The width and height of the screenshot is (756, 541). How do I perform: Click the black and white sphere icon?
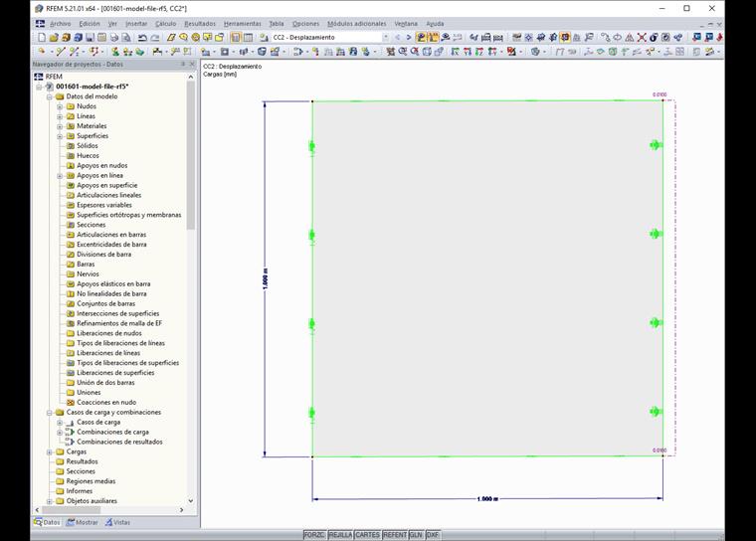tap(654, 37)
